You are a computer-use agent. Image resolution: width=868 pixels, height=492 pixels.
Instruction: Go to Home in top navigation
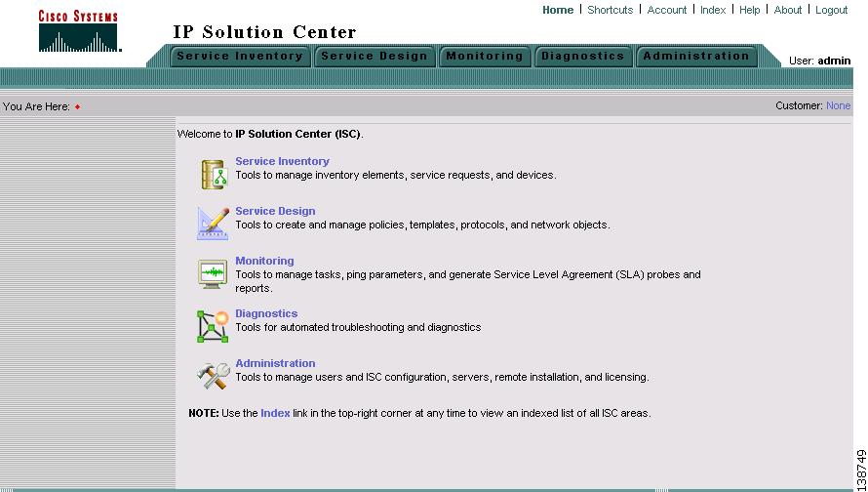[558, 10]
